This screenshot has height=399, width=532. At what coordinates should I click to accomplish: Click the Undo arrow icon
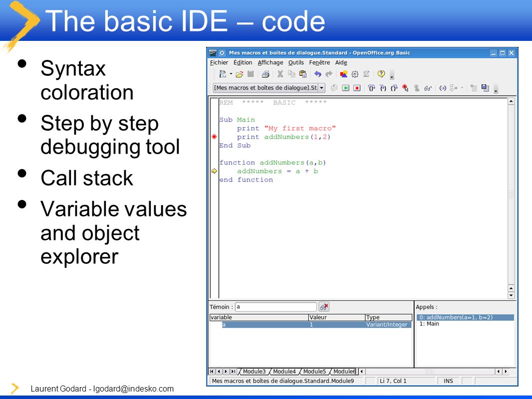click(317, 74)
